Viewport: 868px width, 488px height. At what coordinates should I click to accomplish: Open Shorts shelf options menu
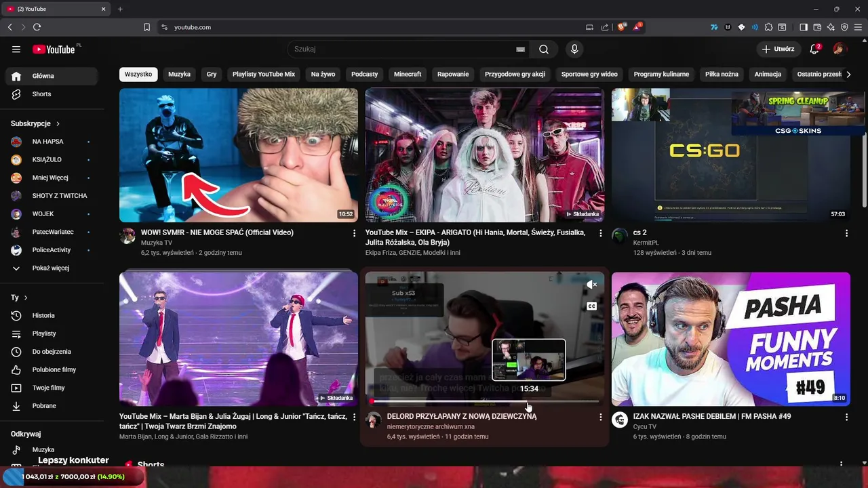pyautogui.click(x=842, y=464)
